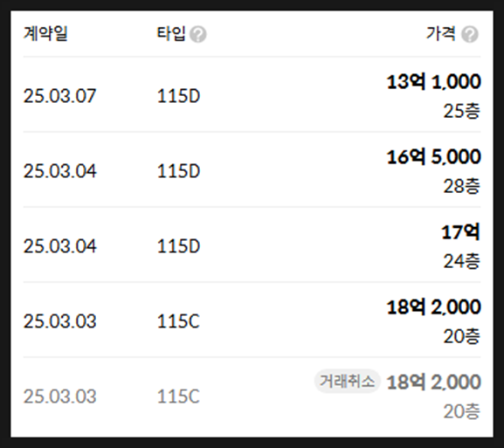Click the 115D type in the 17억 row
Viewport: 504px width, 448px height.
179,246
